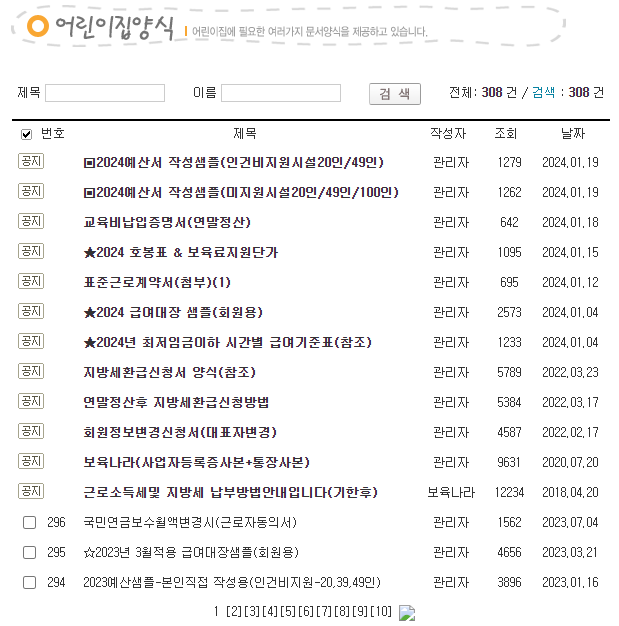This screenshot has width=619, height=626.
Task: Open 2024예산서 작성샘플(인건비지원시설20인/49인)
Action: pyautogui.click(x=234, y=162)
